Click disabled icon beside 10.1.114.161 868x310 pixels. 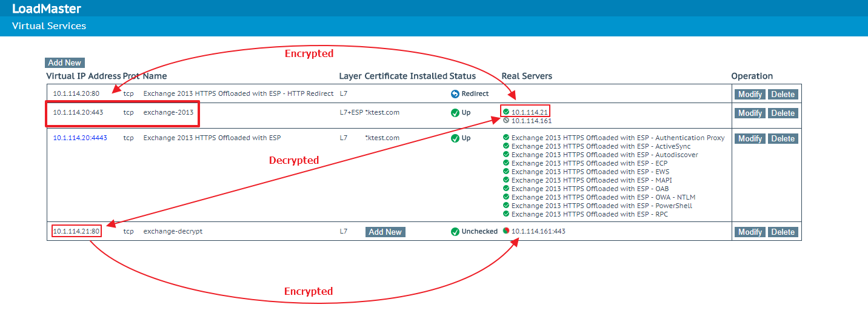coord(506,120)
